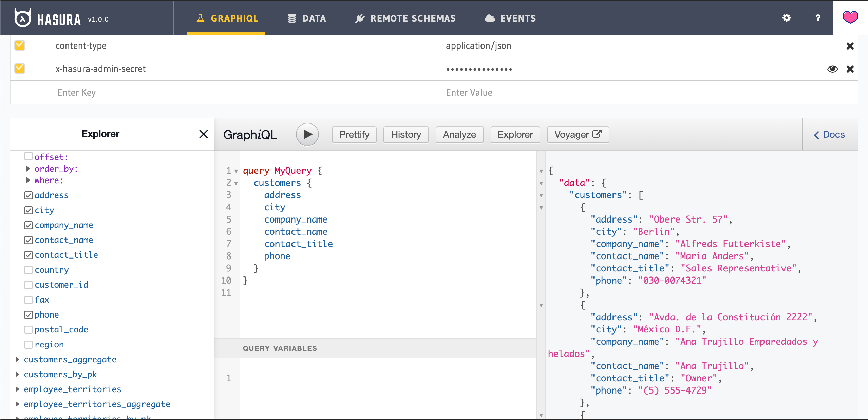This screenshot has width=868, height=420.
Task: Click the Prettify button
Action: (x=354, y=134)
